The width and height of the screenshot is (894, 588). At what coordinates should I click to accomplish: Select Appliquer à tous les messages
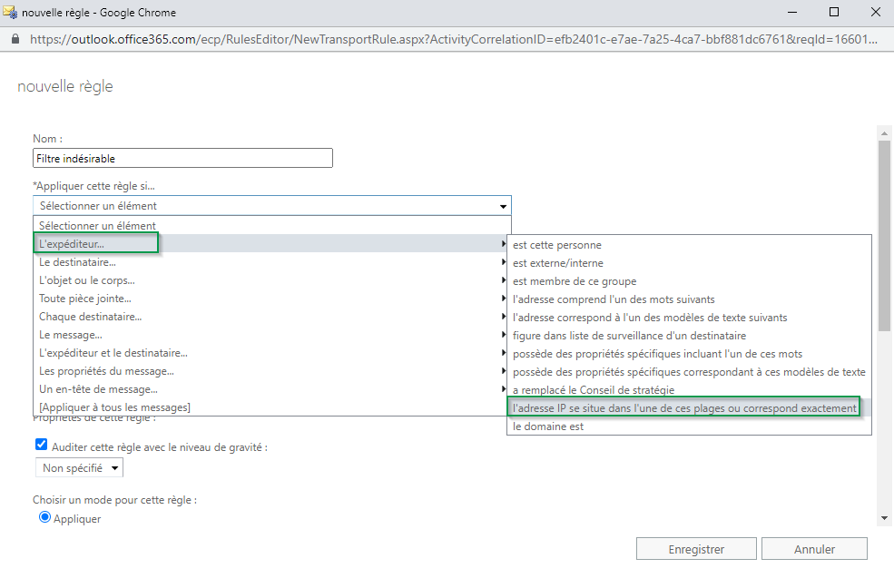pyautogui.click(x=114, y=407)
